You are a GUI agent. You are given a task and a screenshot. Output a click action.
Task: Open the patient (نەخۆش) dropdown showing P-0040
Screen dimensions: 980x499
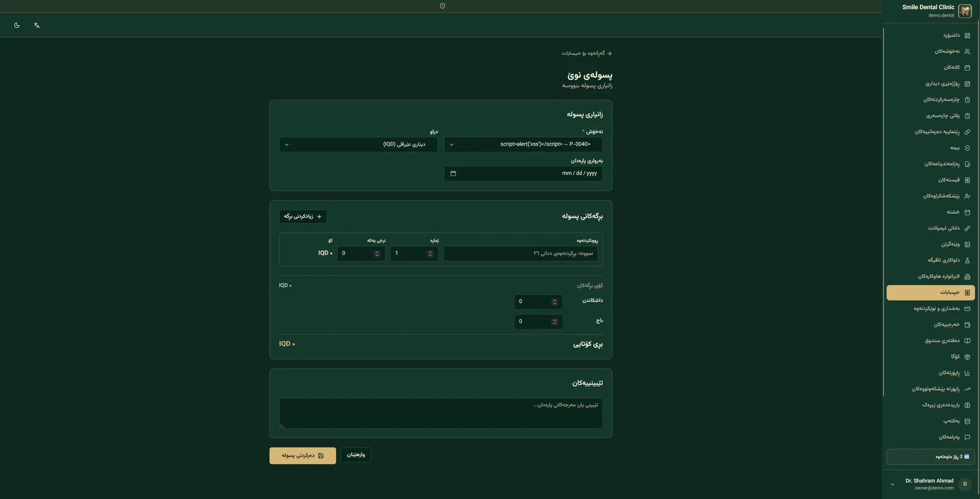pos(523,144)
